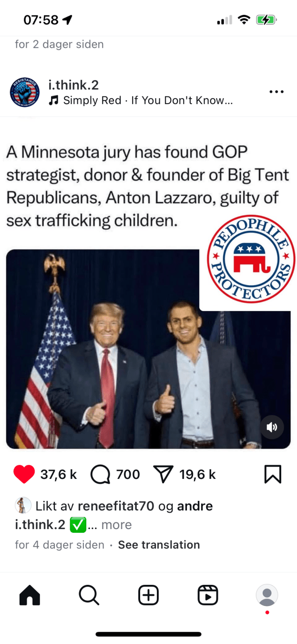Screen dimensions: 297x644
Task: Save post with bookmark icon
Action: (x=273, y=474)
